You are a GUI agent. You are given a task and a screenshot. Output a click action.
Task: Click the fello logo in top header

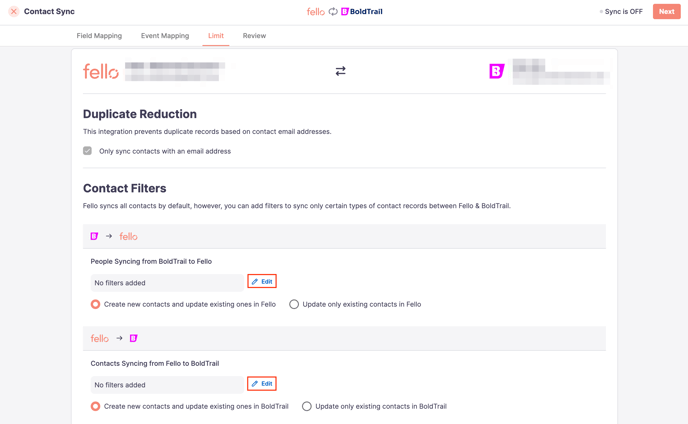[315, 11]
